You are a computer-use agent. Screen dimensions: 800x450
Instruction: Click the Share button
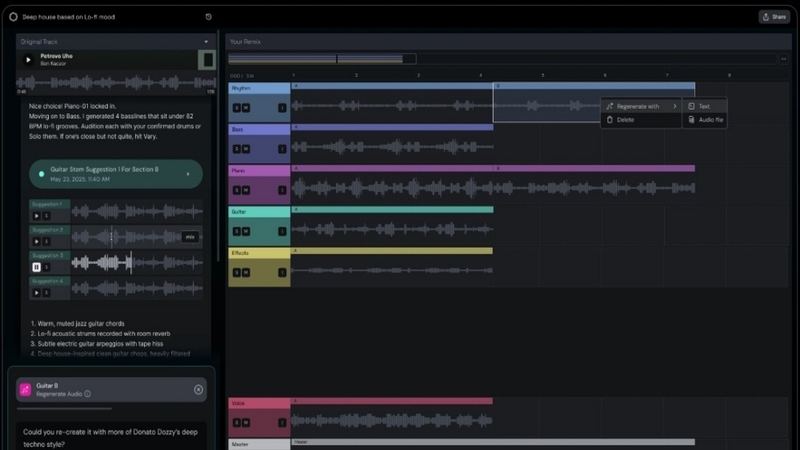(x=774, y=17)
